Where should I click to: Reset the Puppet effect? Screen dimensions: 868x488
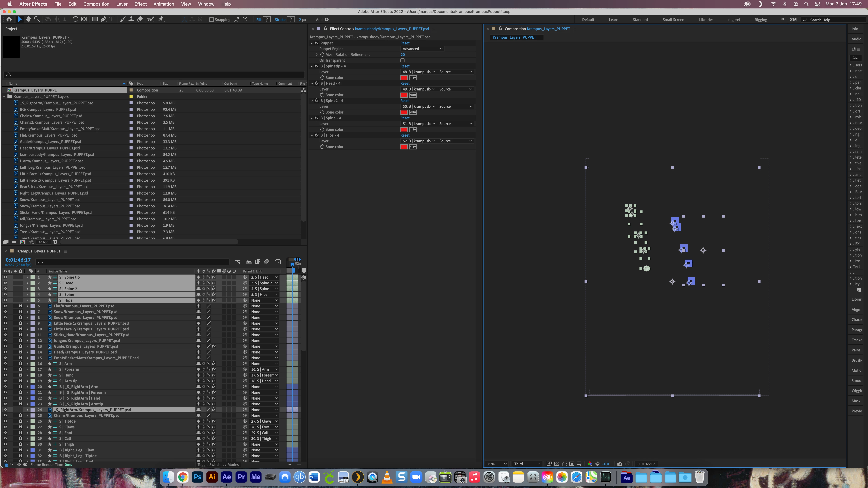405,43
